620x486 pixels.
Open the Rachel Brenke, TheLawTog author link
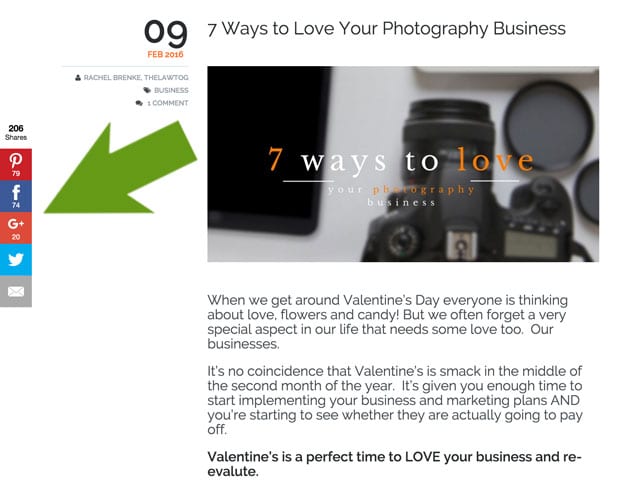click(136, 78)
